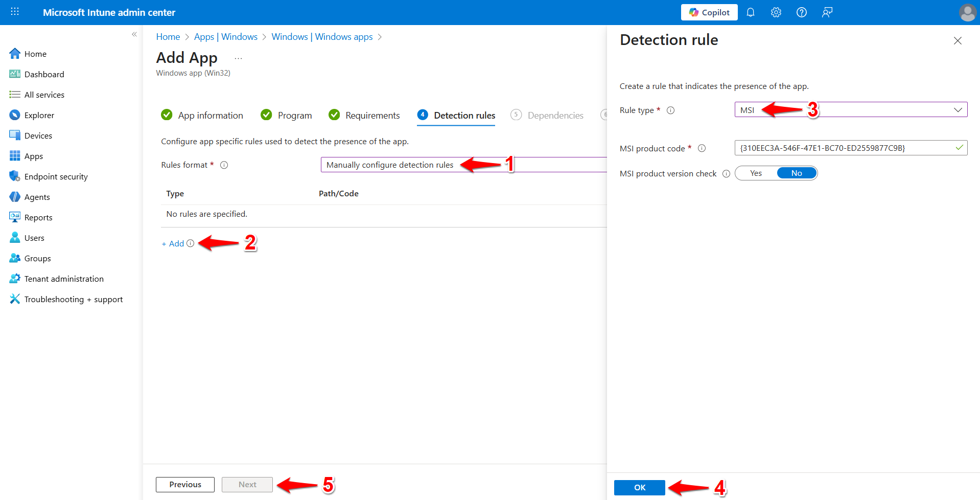Click the Previous button
Viewport: 980px width, 500px height.
[x=185, y=485]
